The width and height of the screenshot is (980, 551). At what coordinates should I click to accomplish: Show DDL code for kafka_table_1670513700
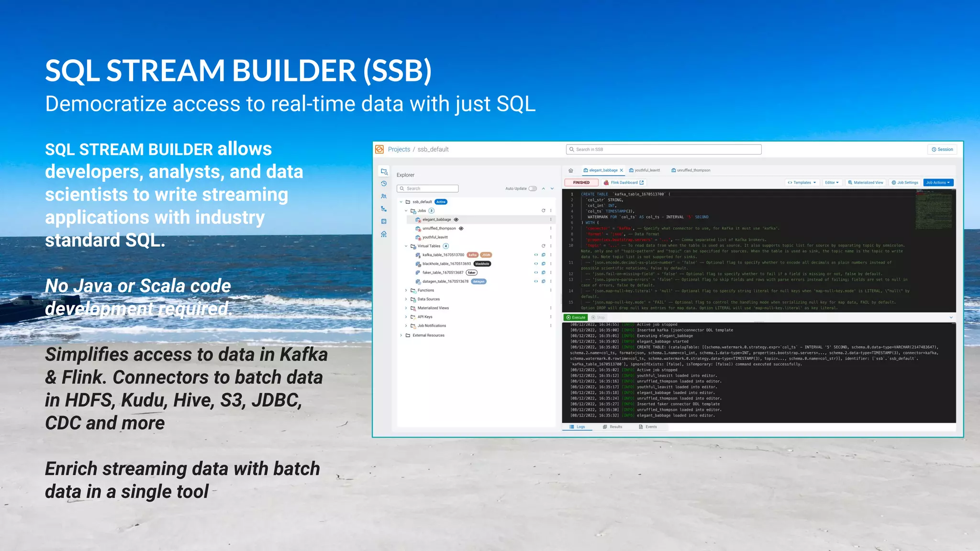[536, 255]
